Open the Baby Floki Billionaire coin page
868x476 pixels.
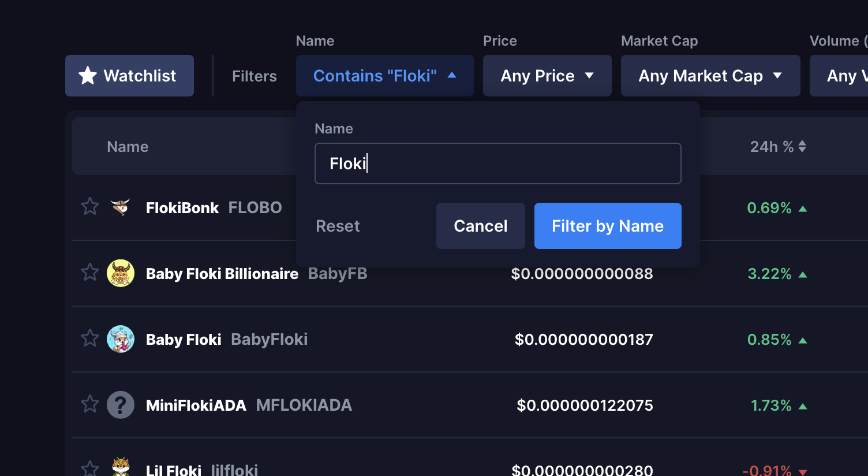(222, 274)
